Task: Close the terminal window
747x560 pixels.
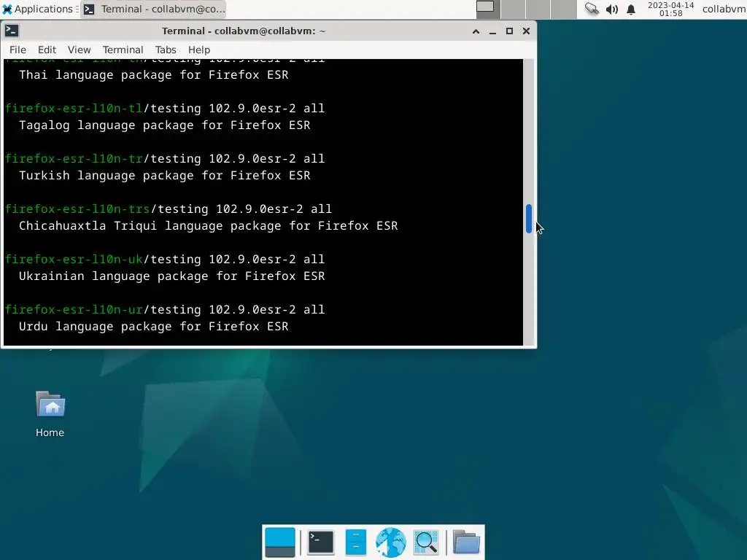Action: pyautogui.click(x=526, y=31)
